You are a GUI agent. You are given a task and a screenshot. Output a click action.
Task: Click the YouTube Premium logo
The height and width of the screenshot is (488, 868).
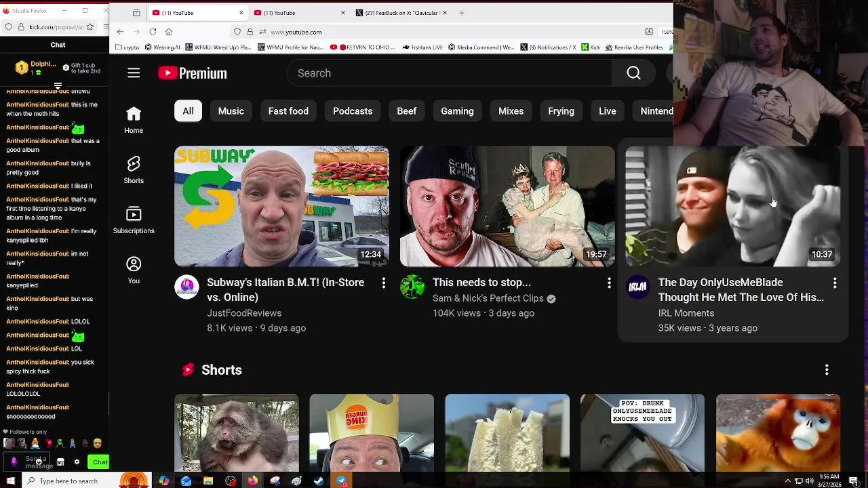point(193,73)
